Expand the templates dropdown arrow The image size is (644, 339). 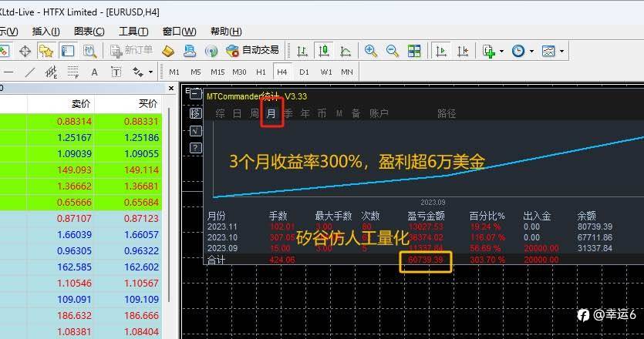[561, 52]
